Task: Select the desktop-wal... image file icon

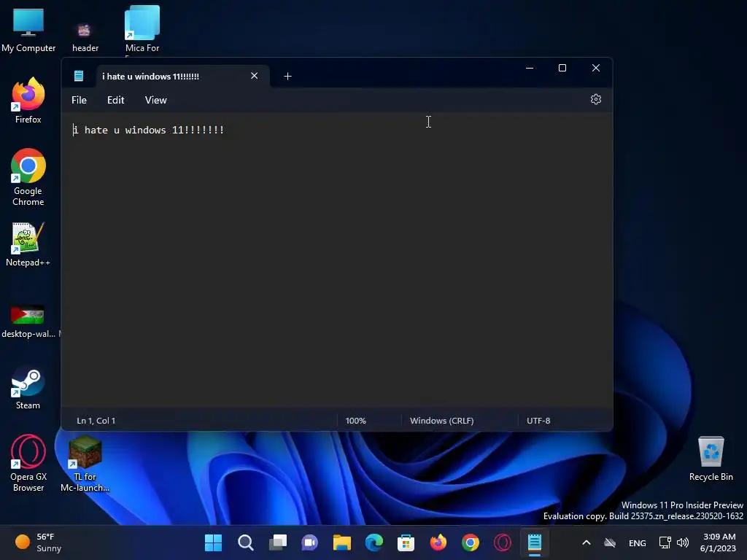Action: (x=28, y=322)
